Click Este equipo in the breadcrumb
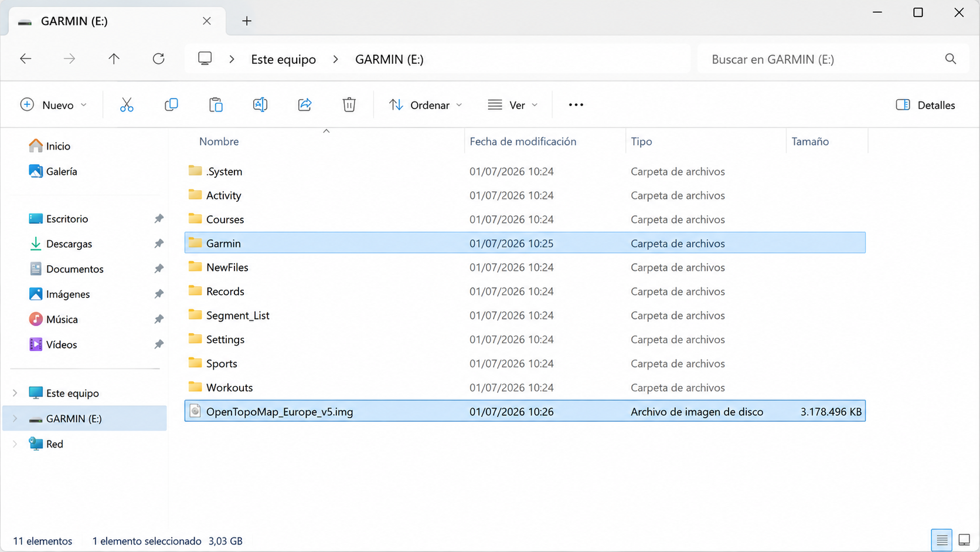The height and width of the screenshot is (552, 980). pos(283,59)
